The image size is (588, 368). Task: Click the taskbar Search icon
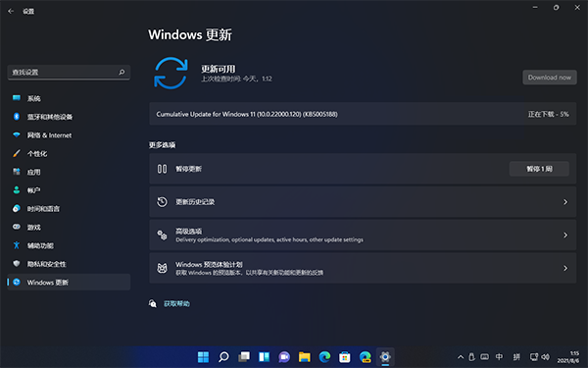(x=223, y=357)
